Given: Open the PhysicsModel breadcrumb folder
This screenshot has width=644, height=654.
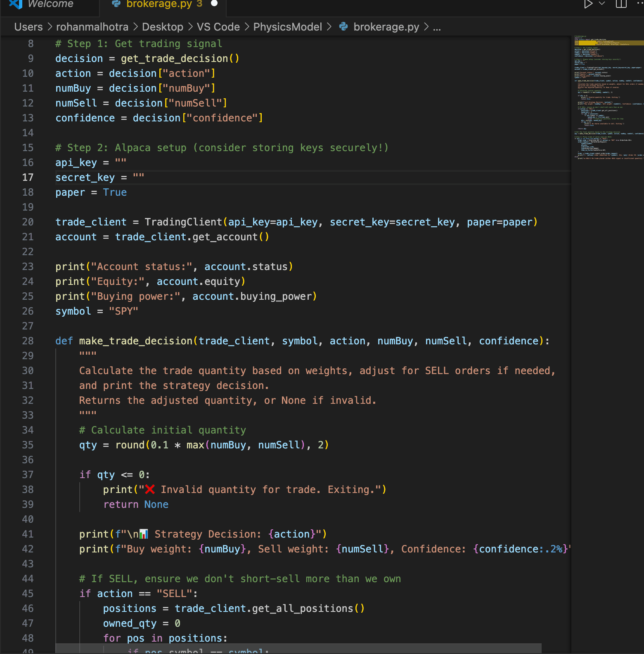Looking at the screenshot, I should (288, 27).
